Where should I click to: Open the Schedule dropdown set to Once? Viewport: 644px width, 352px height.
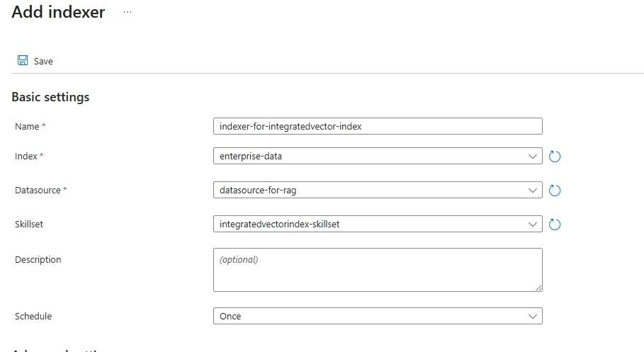368,316
